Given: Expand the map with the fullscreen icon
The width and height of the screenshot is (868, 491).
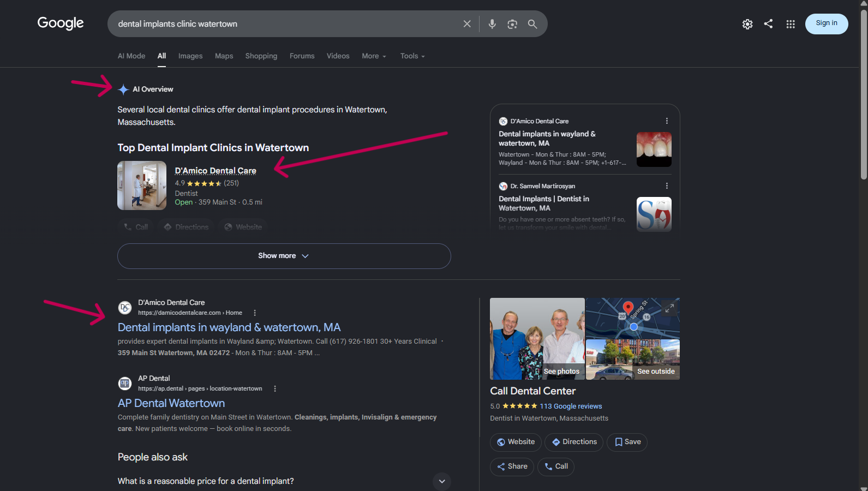Looking at the screenshot, I should tap(669, 308).
